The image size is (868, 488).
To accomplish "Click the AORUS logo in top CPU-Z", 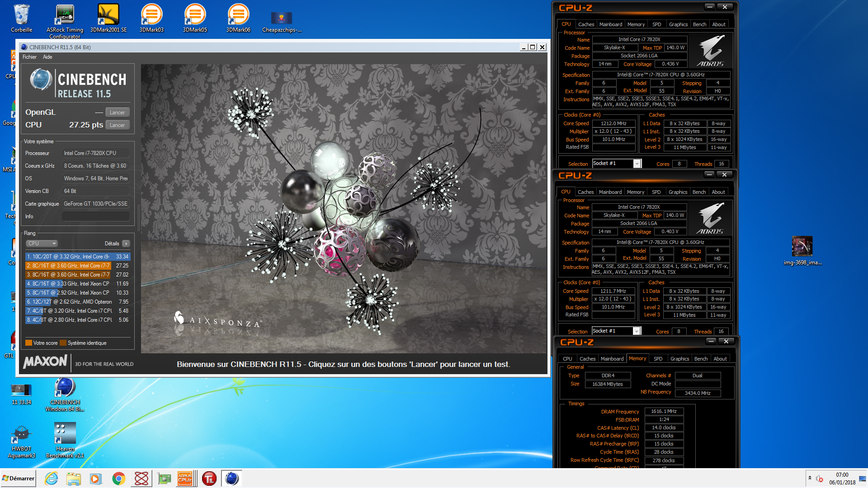I will (x=710, y=51).
